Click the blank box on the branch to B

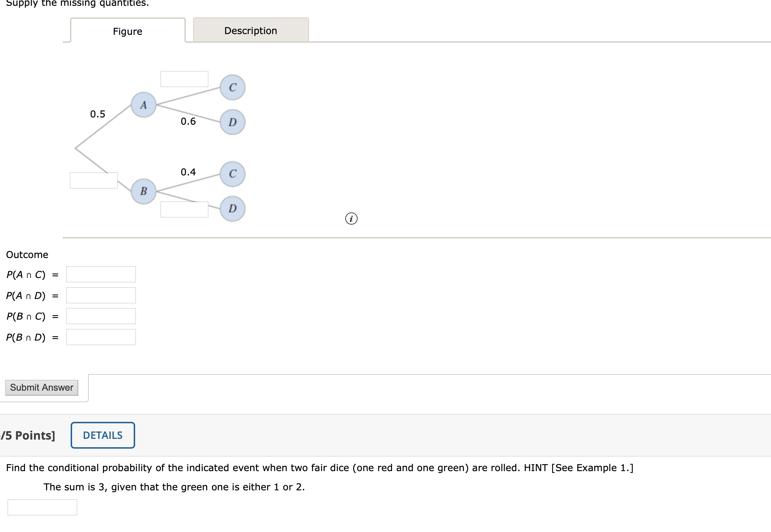click(x=93, y=180)
